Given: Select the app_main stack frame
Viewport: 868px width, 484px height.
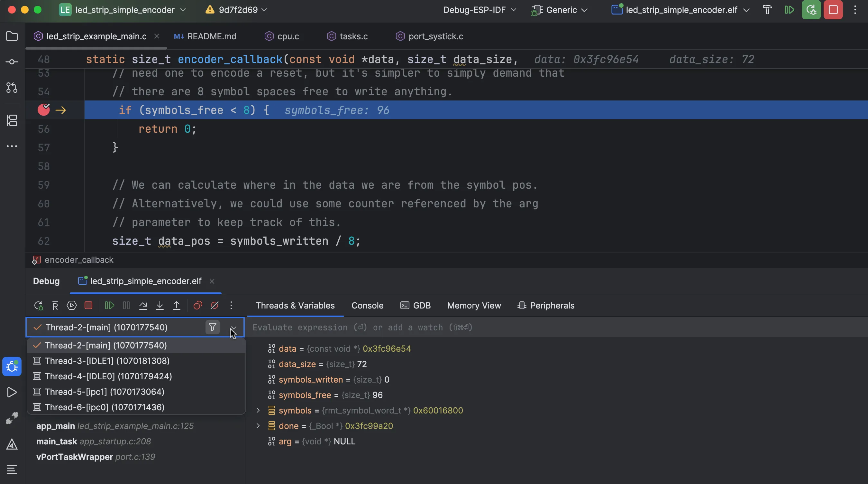Looking at the screenshot, I should 56,426.
